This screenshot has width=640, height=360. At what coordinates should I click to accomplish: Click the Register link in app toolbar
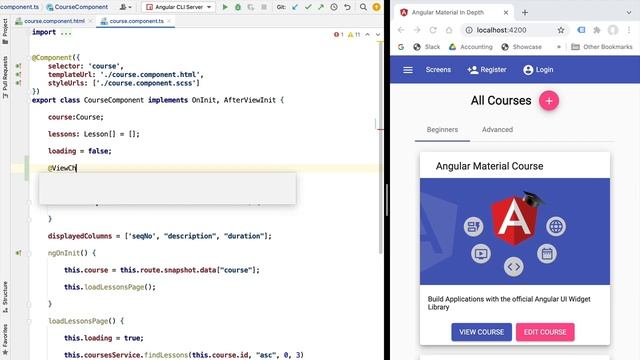(487, 70)
